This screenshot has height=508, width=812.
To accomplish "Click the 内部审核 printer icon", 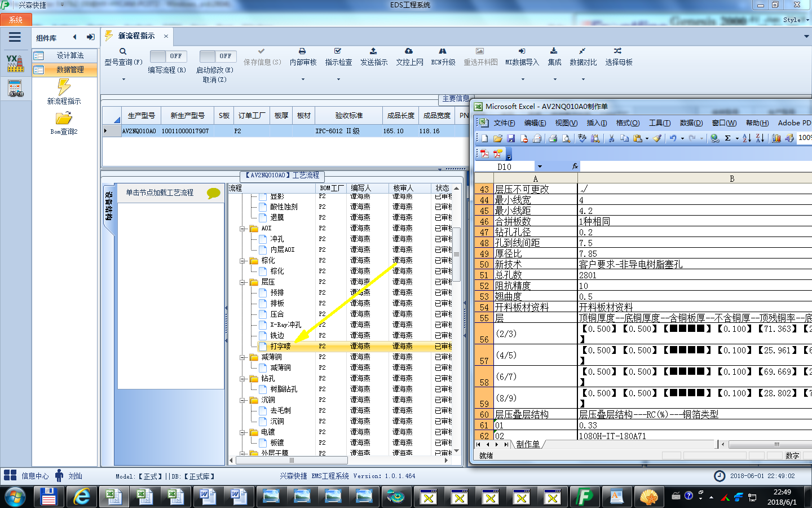I will click(302, 51).
